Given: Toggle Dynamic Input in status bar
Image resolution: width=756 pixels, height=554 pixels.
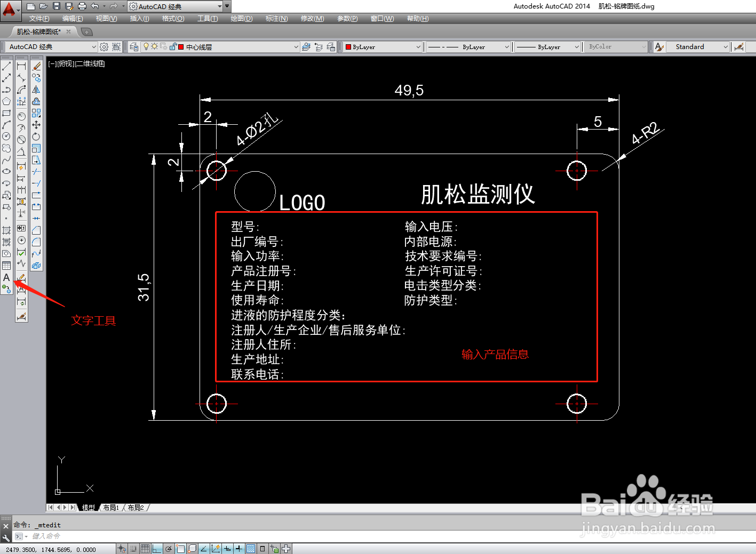Looking at the screenshot, I should (x=227, y=549).
